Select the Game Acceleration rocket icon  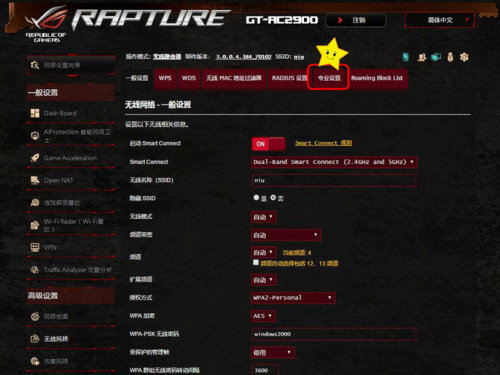point(35,158)
